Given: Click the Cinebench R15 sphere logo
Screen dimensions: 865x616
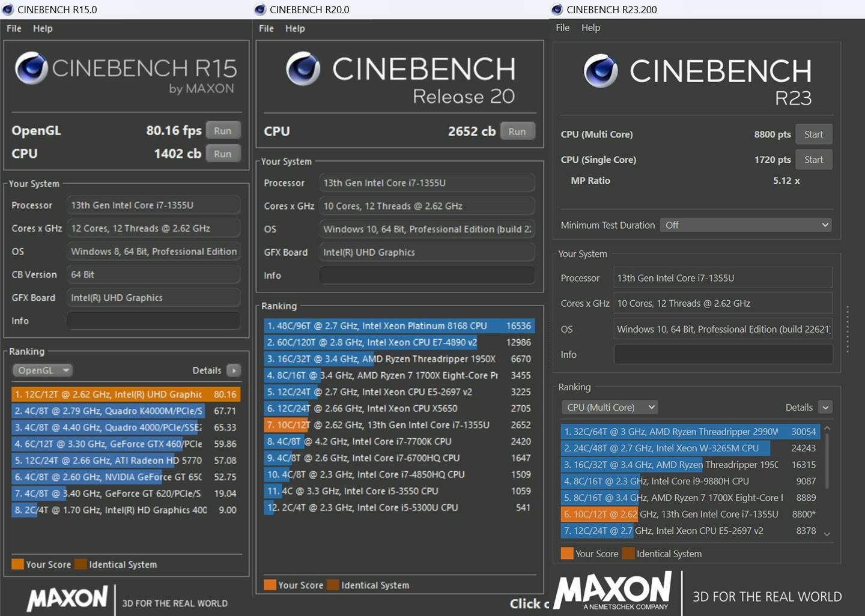Looking at the screenshot, I should click(31, 68).
